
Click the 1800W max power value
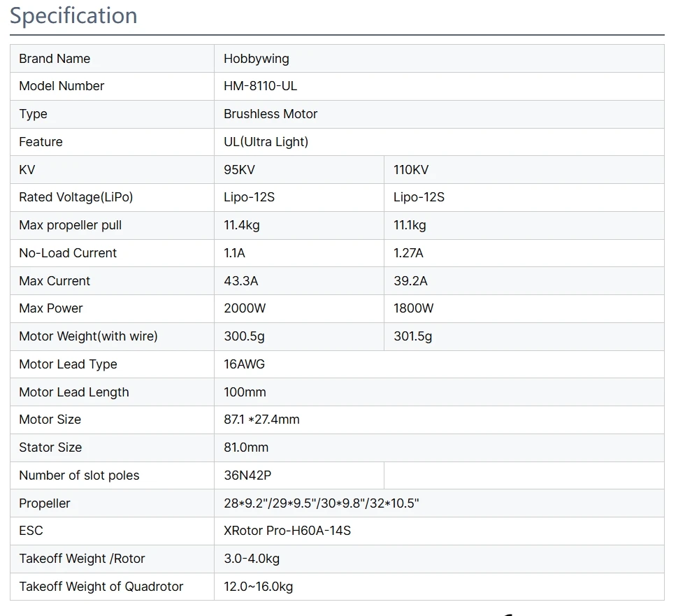413,308
